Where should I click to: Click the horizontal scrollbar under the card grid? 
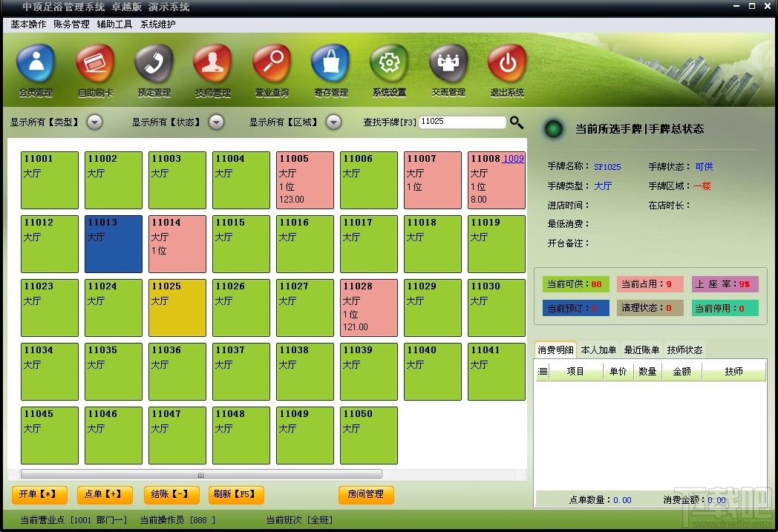[x=201, y=474]
